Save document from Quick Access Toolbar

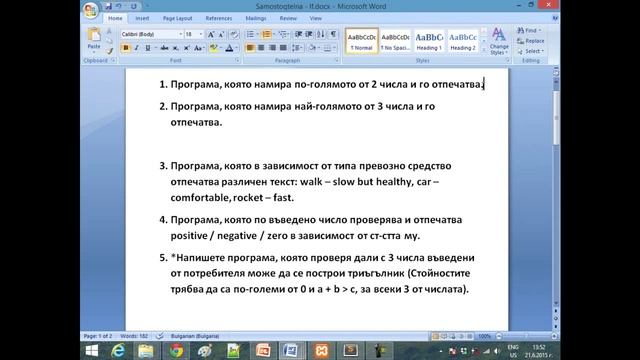tap(108, 6)
